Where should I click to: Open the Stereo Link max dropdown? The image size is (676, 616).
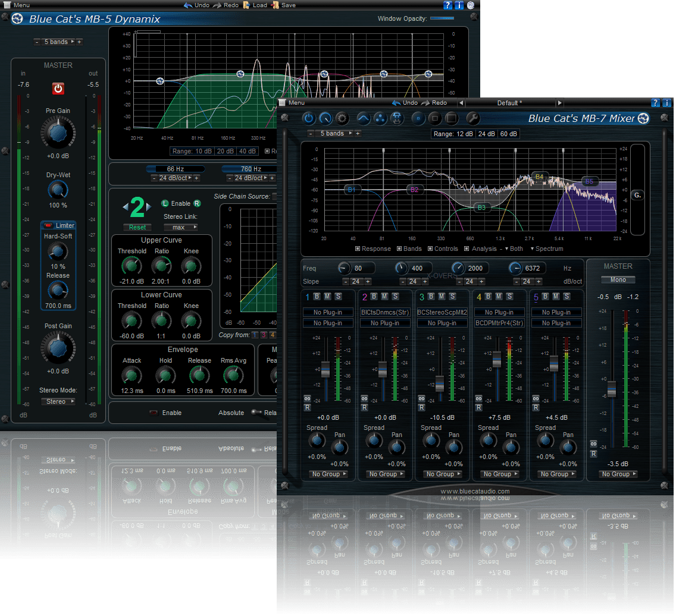click(x=181, y=227)
